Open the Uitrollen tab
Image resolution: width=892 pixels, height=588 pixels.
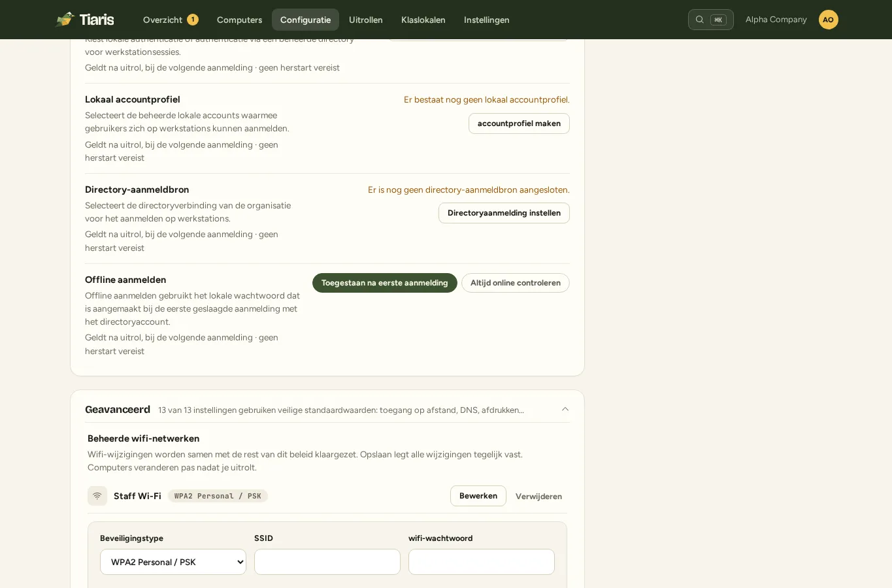point(366,20)
